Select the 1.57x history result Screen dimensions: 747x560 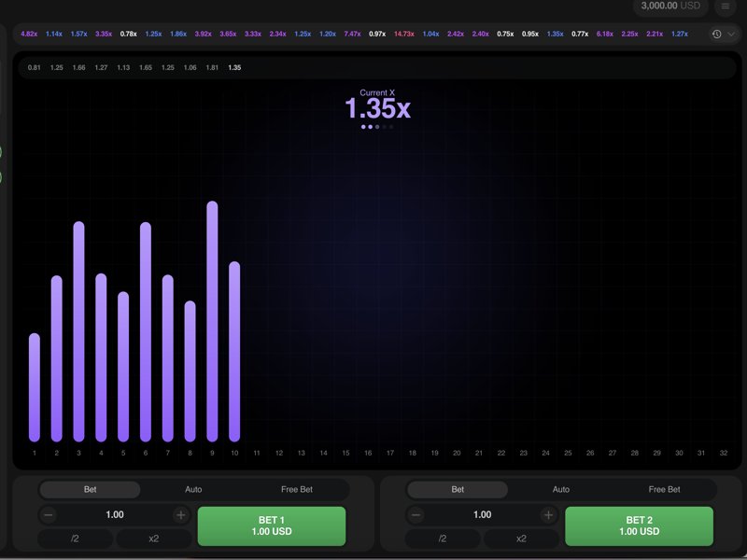(78, 34)
